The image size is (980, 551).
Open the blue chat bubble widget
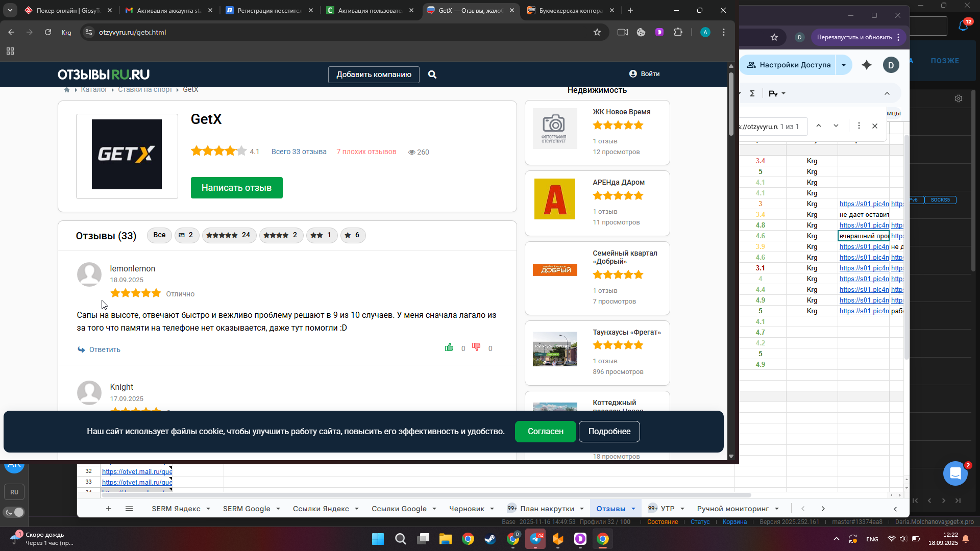pos(955,473)
